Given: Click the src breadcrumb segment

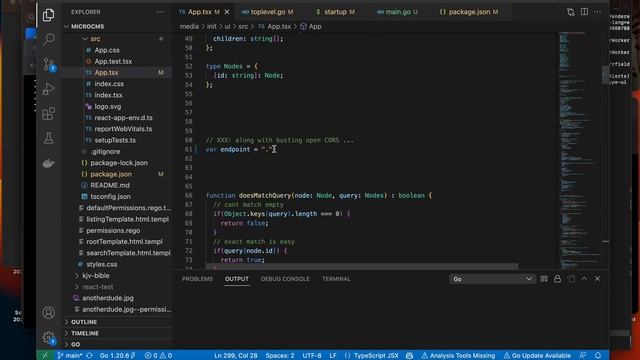Looking at the screenshot, I should [243, 27].
